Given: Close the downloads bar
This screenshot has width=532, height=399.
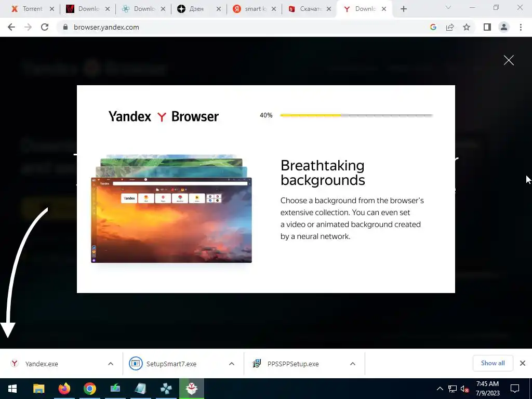Looking at the screenshot, I should (x=523, y=363).
